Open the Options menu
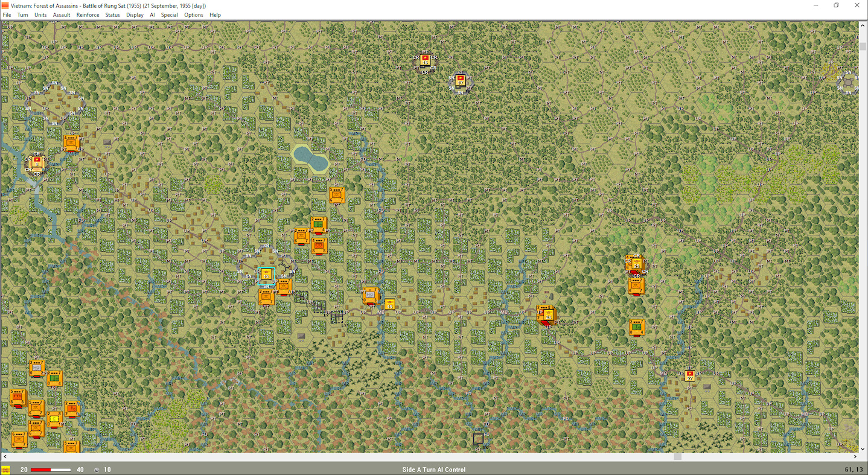Image resolution: width=868 pixels, height=475 pixels. click(x=194, y=14)
